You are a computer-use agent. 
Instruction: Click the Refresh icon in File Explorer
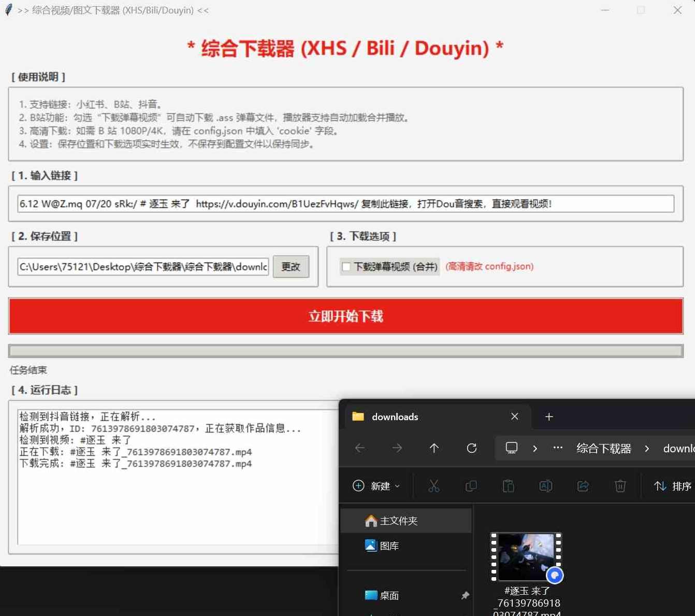coord(471,448)
